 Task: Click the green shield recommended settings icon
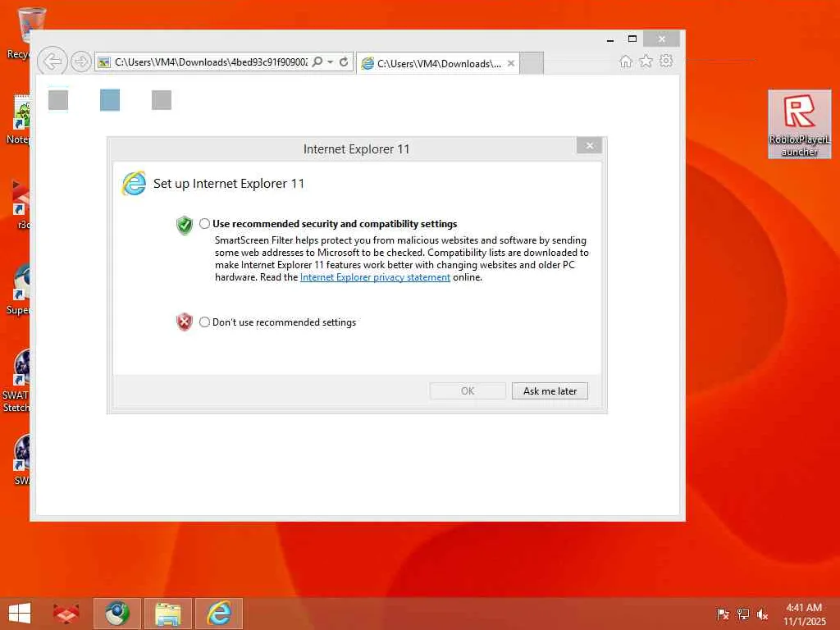(185, 225)
